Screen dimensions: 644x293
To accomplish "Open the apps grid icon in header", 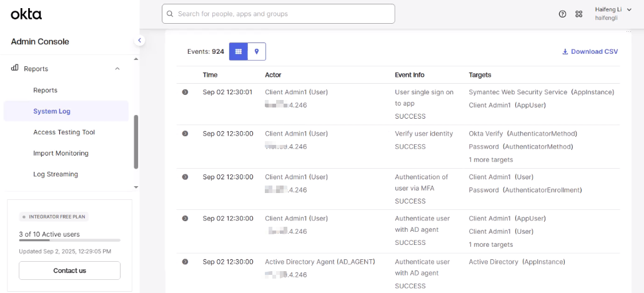I will click(578, 14).
